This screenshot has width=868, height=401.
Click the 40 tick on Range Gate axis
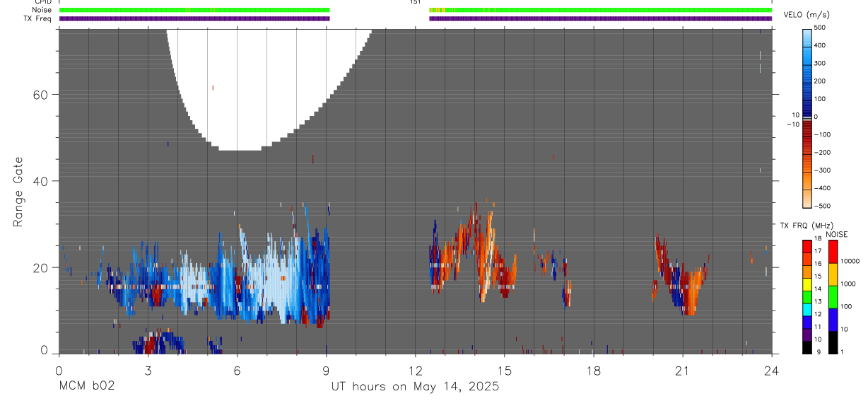(x=42, y=181)
